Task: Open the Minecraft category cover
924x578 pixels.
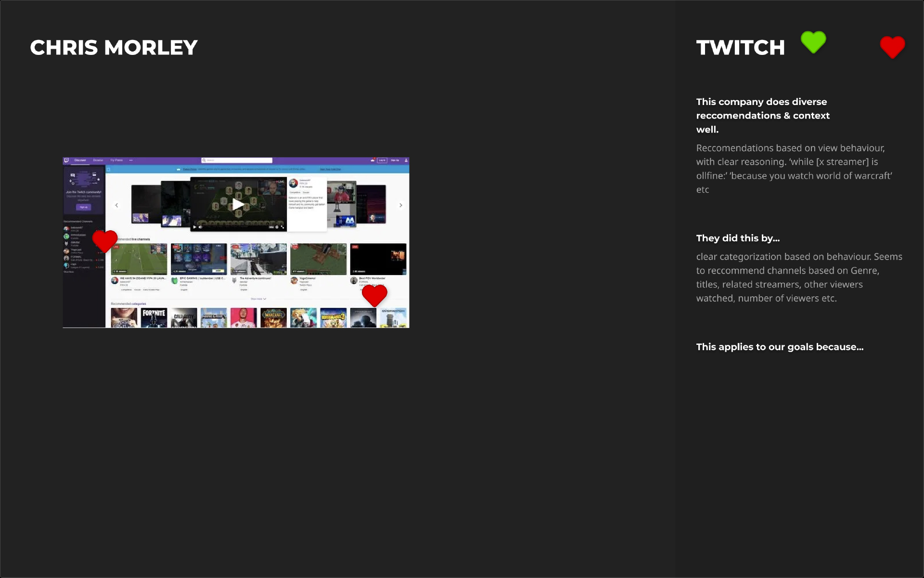Action: click(214, 318)
